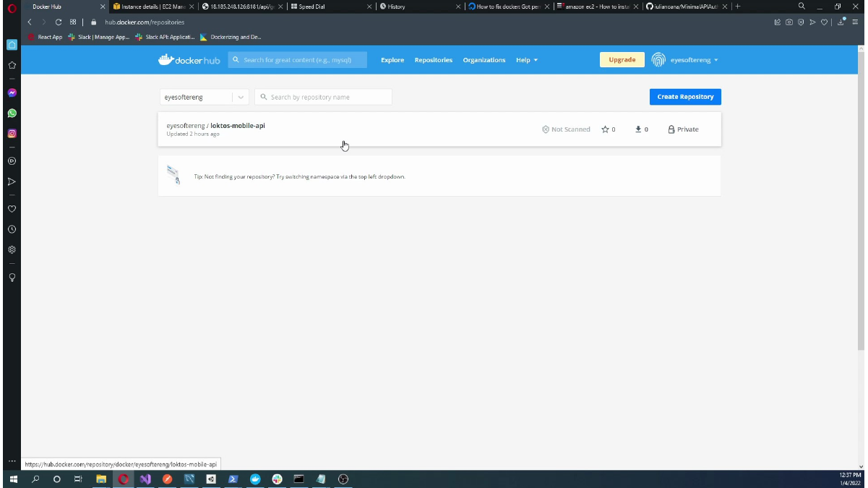Click the Docker Hub top search field
The height and width of the screenshot is (488, 868).
pos(298,60)
